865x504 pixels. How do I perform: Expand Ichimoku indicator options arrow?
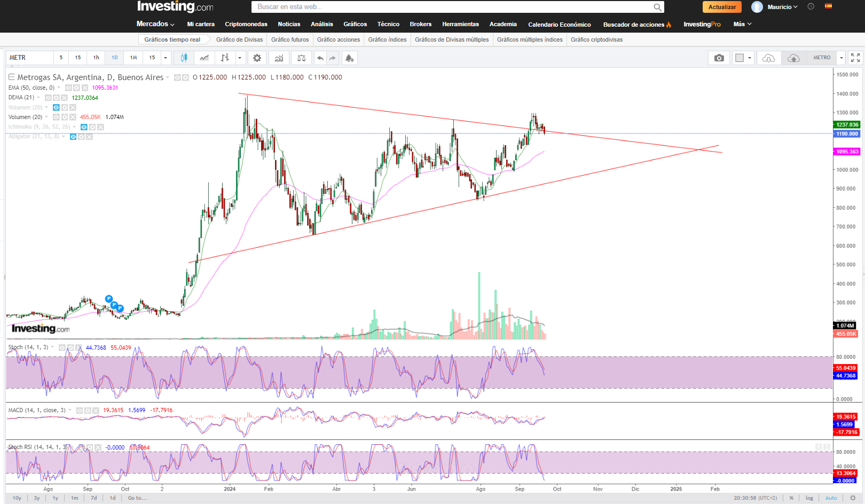(x=74, y=127)
